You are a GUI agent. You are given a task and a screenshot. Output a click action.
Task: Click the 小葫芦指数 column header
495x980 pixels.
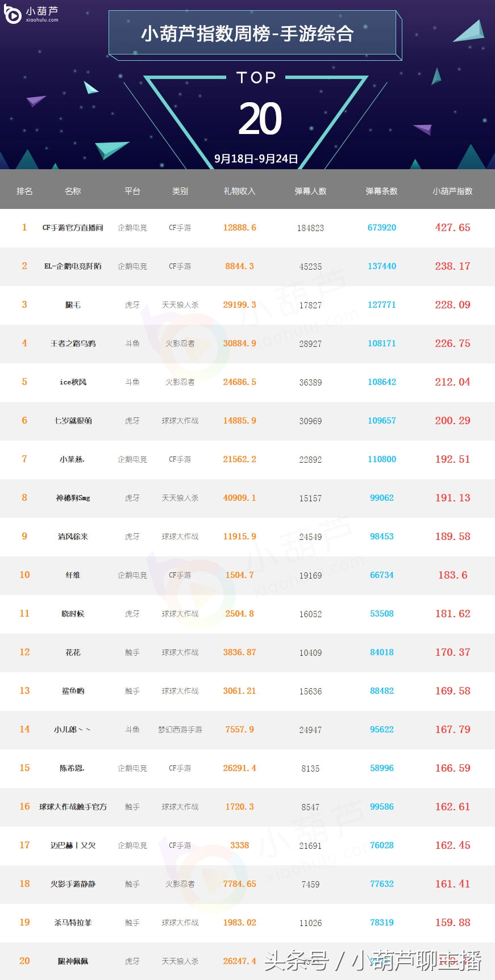pyautogui.click(x=452, y=191)
